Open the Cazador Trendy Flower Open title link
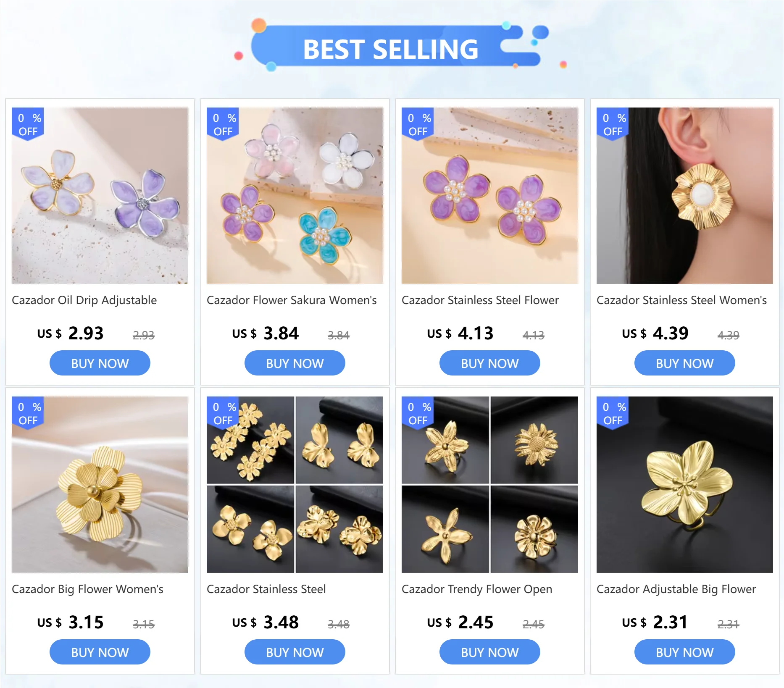Screen dimensions: 784x688 click(477, 589)
